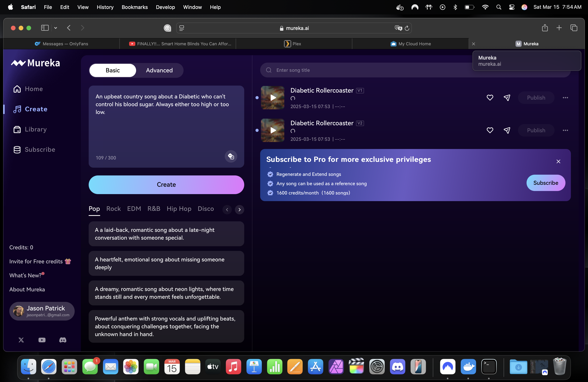The height and width of the screenshot is (382, 588).
Task: Open Mureka's X social link
Action: [21, 340]
